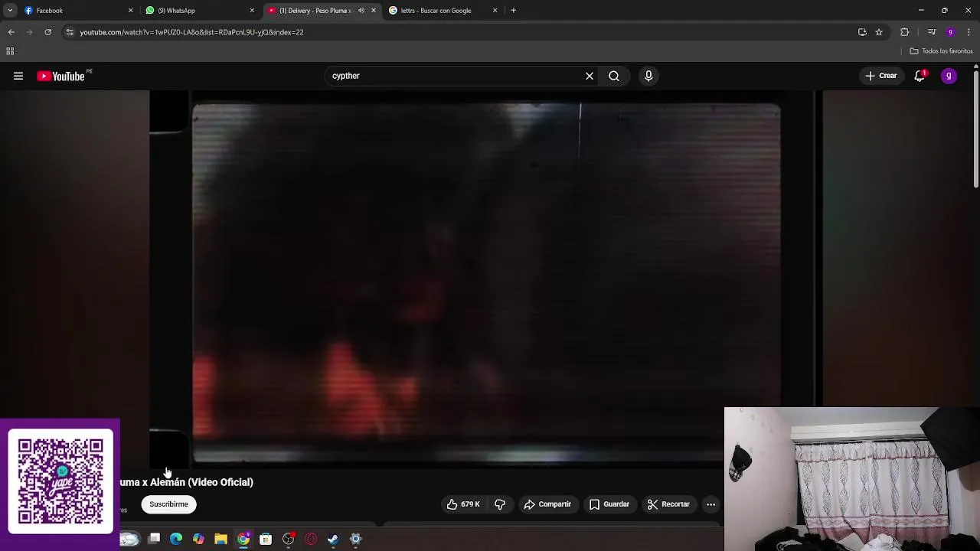Start voice search with microphone icon
Viewport: 980px width, 551px height.
648,76
